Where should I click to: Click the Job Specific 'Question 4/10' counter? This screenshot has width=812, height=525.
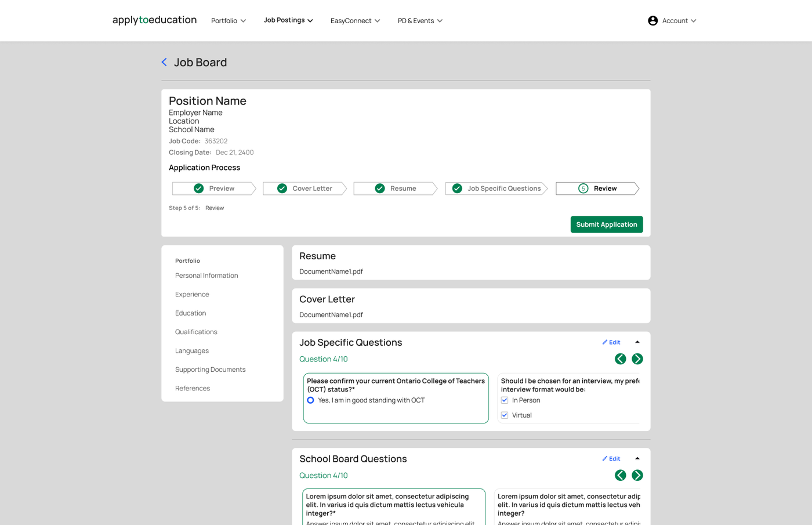(324, 359)
